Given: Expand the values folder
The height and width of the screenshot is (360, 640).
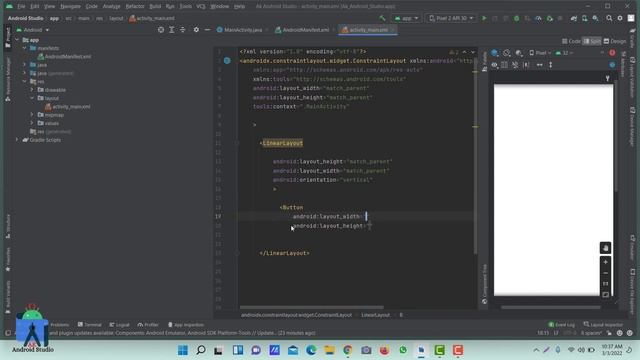Looking at the screenshot, I should [32, 123].
